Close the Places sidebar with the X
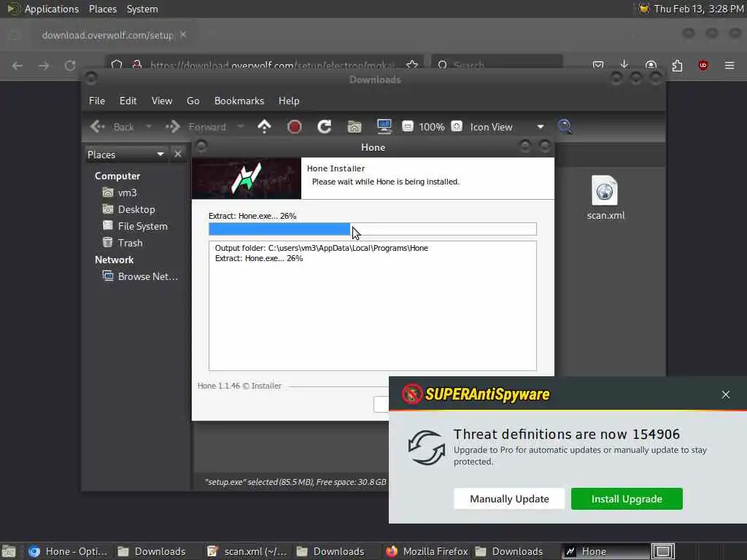 (178, 155)
